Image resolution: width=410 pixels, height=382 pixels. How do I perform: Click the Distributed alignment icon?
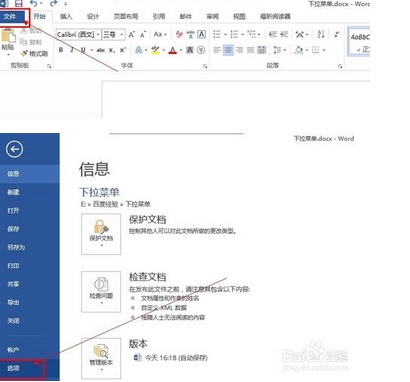262,50
